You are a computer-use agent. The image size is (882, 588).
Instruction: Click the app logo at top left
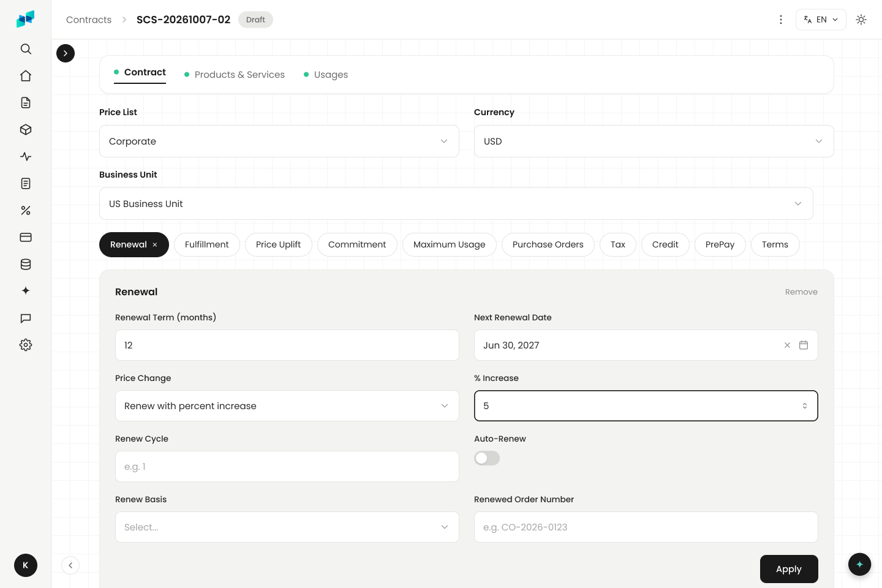tap(26, 20)
